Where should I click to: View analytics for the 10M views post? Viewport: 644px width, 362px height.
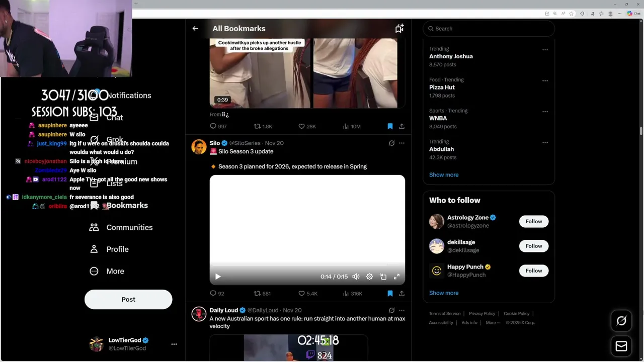pos(351,126)
